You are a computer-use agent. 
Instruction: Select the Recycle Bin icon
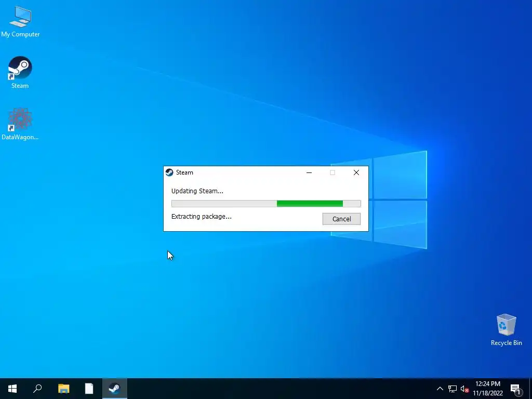tap(506, 330)
